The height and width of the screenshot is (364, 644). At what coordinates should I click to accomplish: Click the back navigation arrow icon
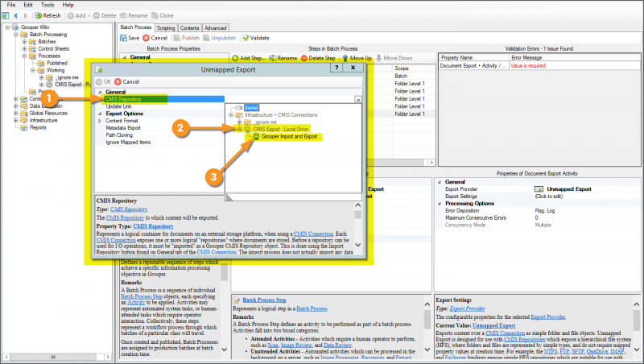pos(15,15)
